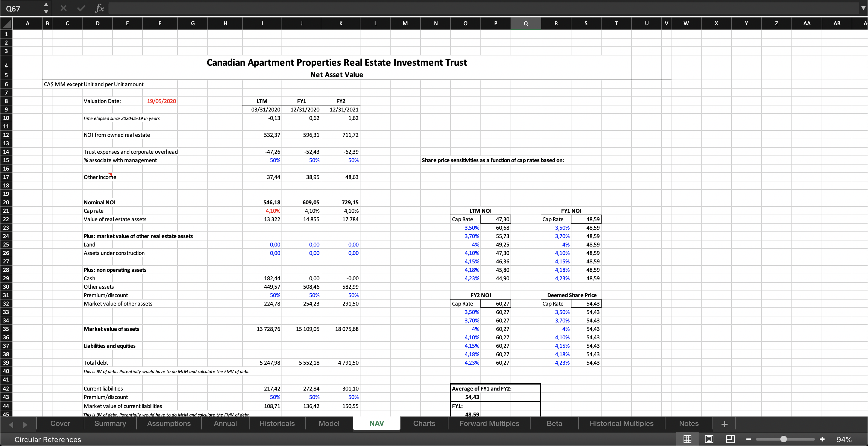Image resolution: width=868 pixels, height=446 pixels.
Task: Open the Name Box stepper arrows
Action: 46,8
